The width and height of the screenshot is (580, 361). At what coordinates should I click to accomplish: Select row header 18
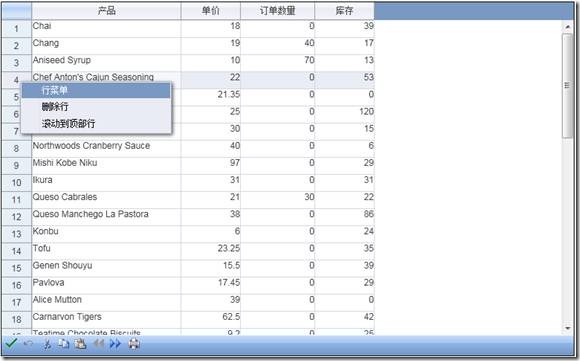point(17,320)
